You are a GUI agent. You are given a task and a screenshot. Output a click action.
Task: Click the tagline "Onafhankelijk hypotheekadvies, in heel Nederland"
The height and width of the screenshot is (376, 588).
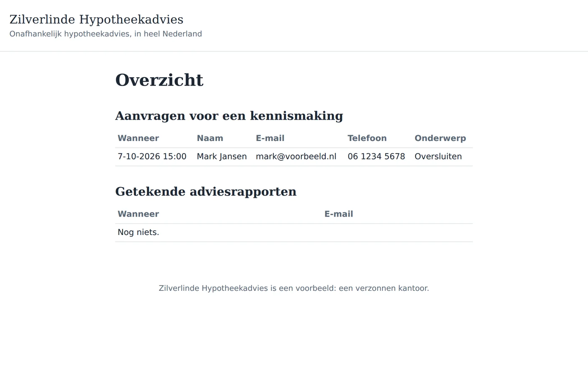pyautogui.click(x=105, y=34)
